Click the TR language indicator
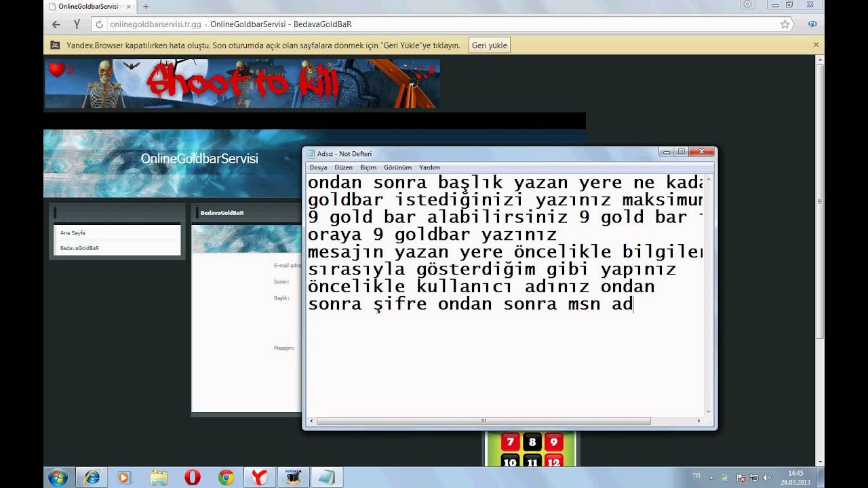This screenshot has height=488, width=868. pyautogui.click(x=696, y=476)
